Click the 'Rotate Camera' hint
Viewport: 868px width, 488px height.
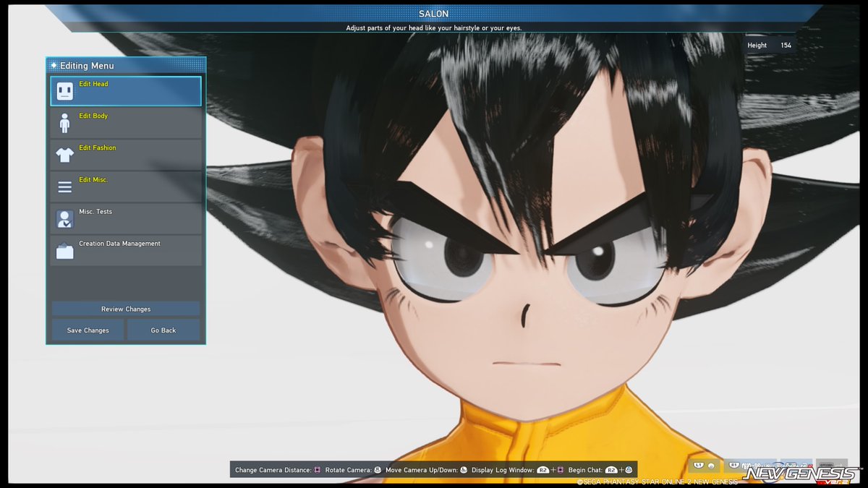[x=354, y=470]
